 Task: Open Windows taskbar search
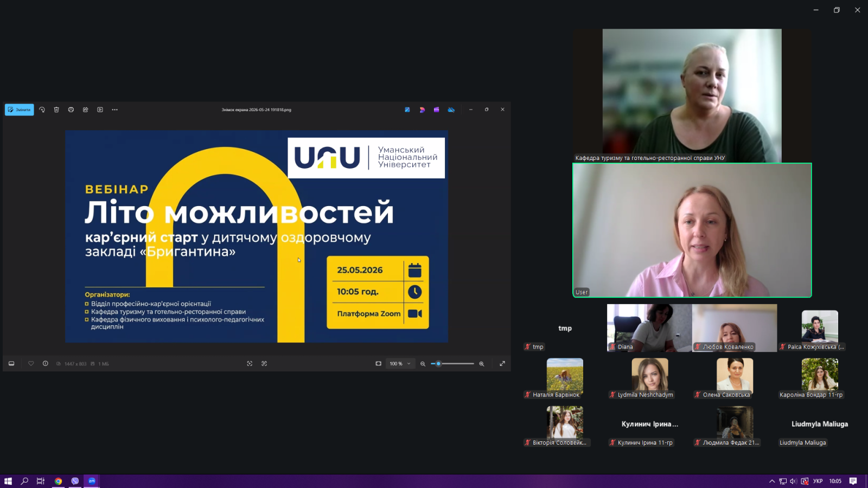pyautogui.click(x=24, y=481)
